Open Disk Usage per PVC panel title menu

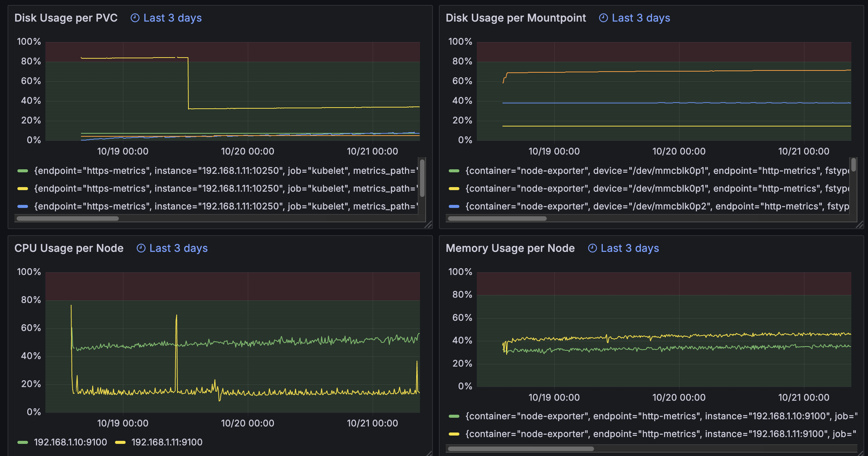point(66,18)
